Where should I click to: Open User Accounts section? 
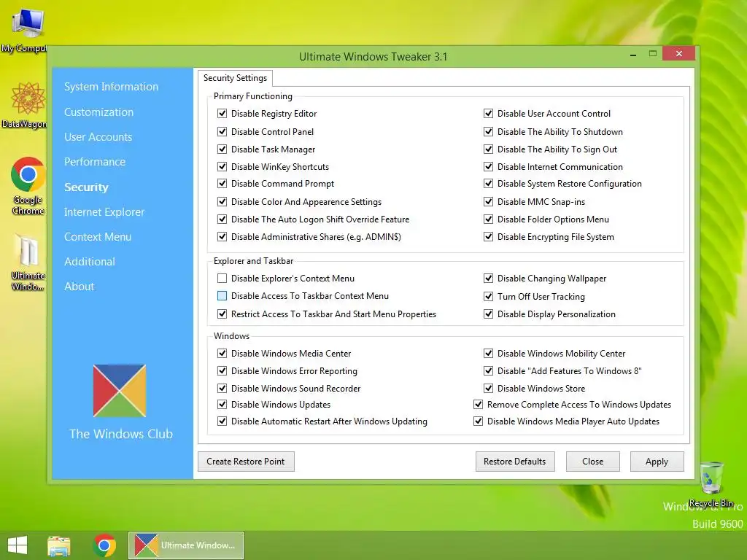tap(98, 137)
